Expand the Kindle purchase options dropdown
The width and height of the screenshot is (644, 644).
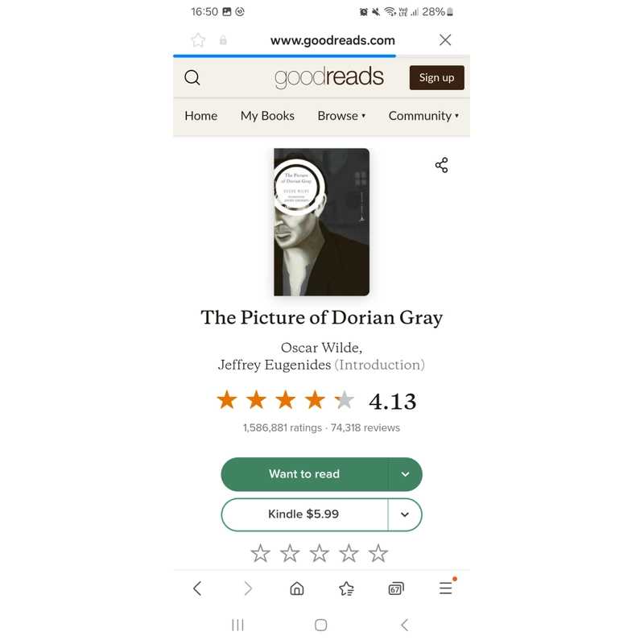pos(405,514)
